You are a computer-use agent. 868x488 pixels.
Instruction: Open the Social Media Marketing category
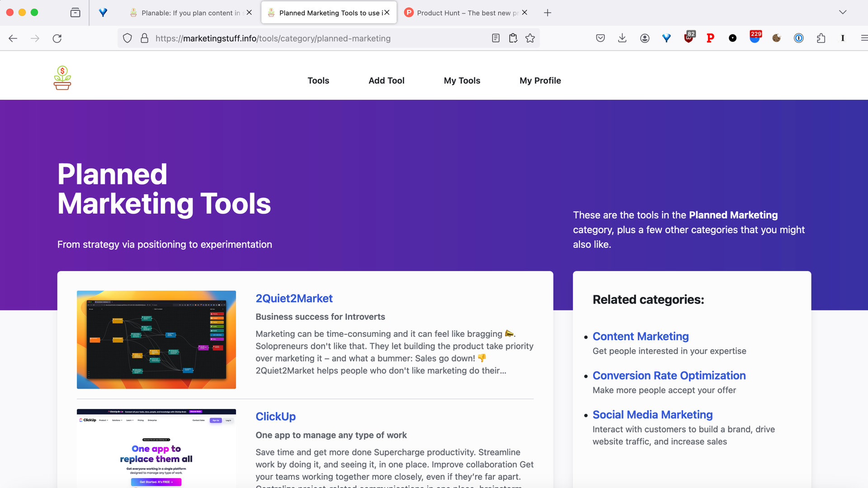(x=652, y=414)
